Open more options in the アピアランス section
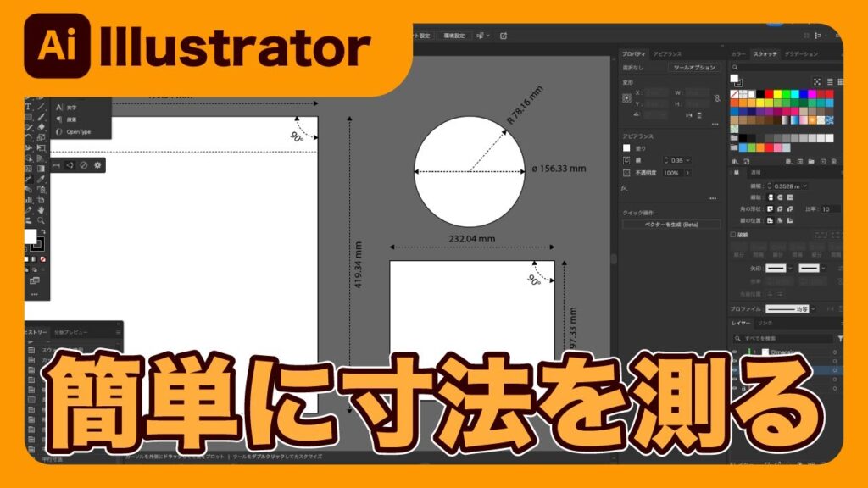This screenshot has height=488, width=868. (x=713, y=198)
